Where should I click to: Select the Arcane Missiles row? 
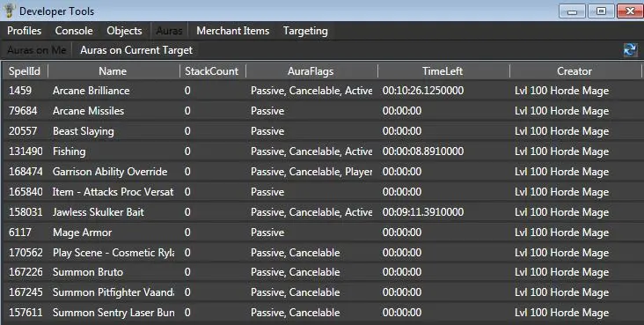pyautogui.click(x=322, y=111)
